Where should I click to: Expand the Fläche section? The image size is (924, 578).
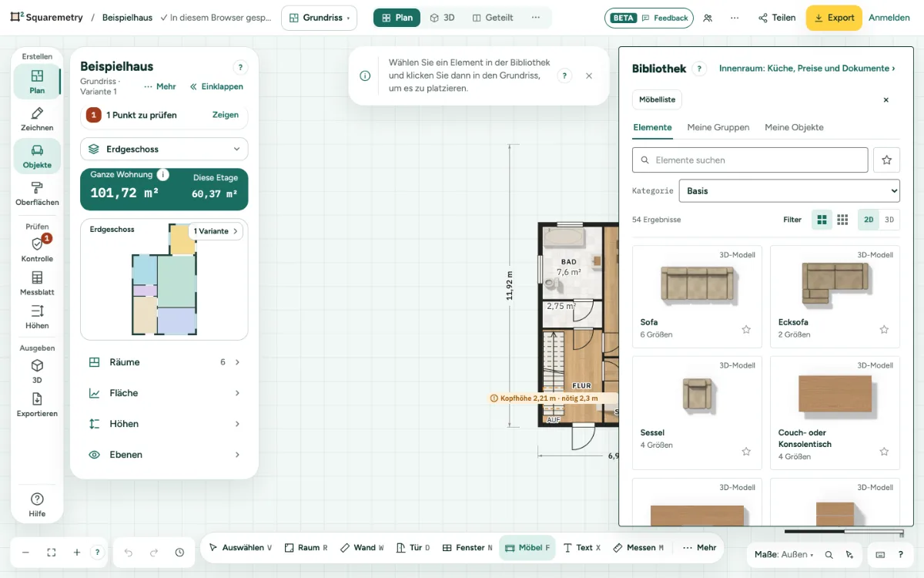tap(164, 393)
